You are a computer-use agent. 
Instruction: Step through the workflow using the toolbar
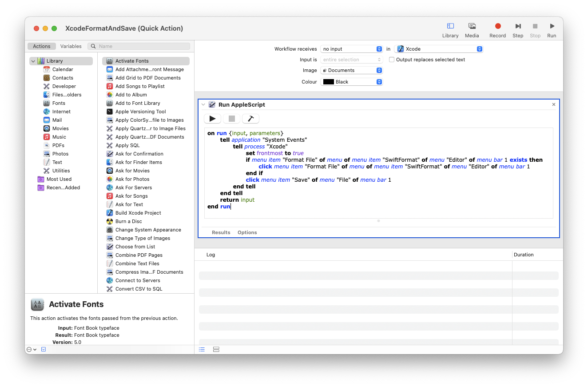[x=517, y=26]
